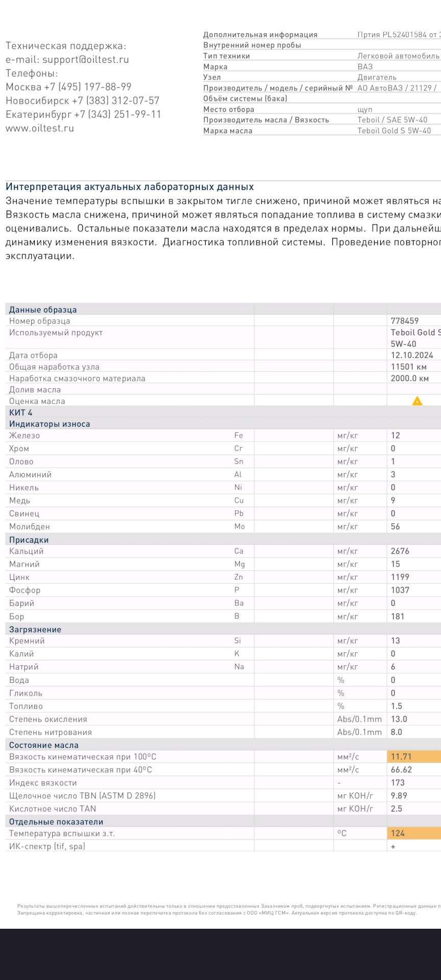Screen dimensions: 441x980
Task: Visit the www.oiltest.ru website link
Action: point(40,128)
